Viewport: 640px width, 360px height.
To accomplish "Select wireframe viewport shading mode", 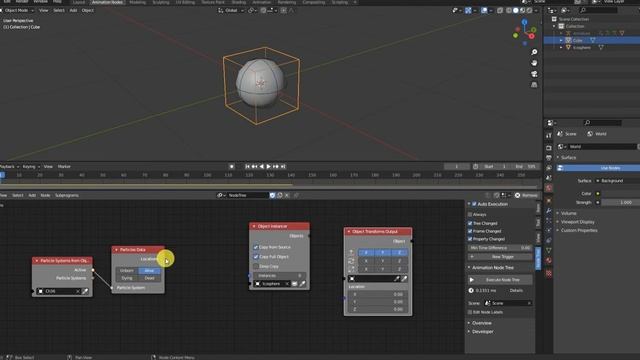I will click(x=509, y=11).
